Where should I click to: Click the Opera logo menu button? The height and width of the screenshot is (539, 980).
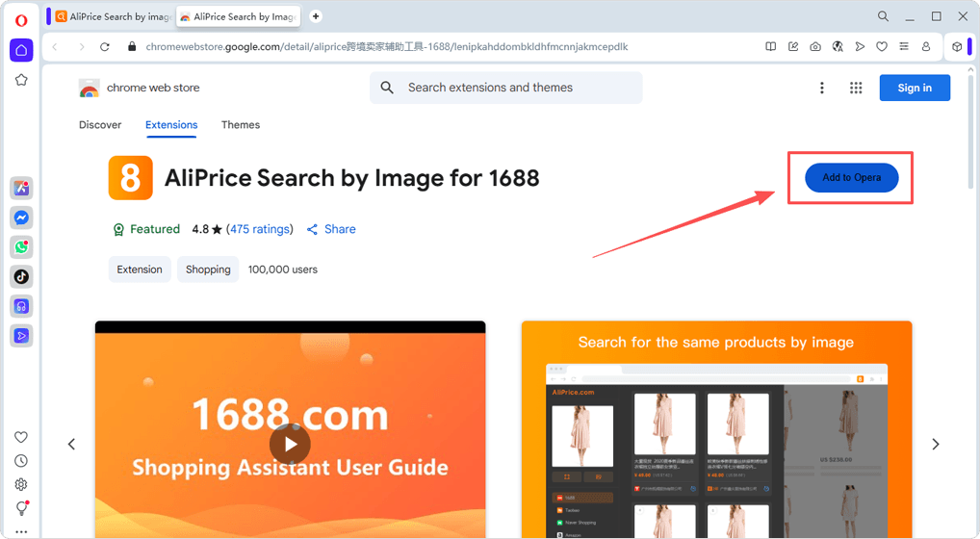[21, 20]
